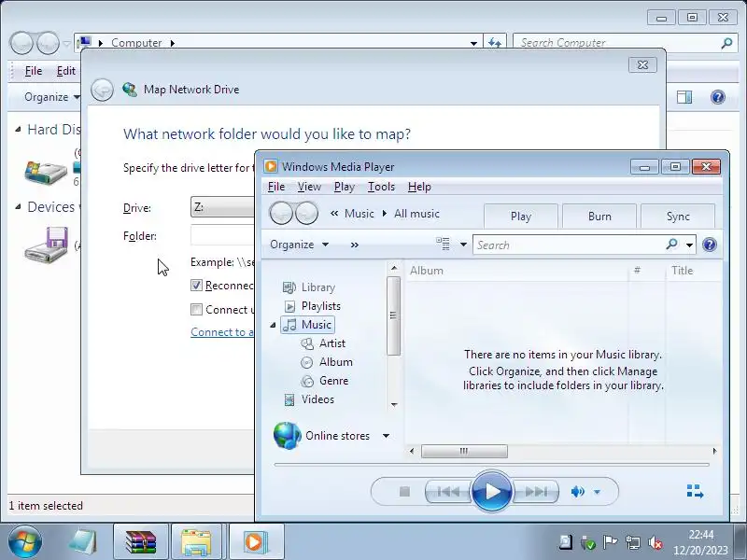Select the local hard disk drive icon

tap(46, 173)
